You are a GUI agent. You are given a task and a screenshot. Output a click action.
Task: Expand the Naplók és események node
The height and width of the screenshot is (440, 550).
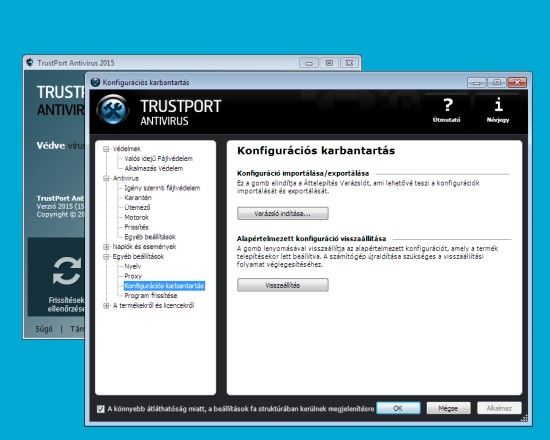(x=106, y=247)
